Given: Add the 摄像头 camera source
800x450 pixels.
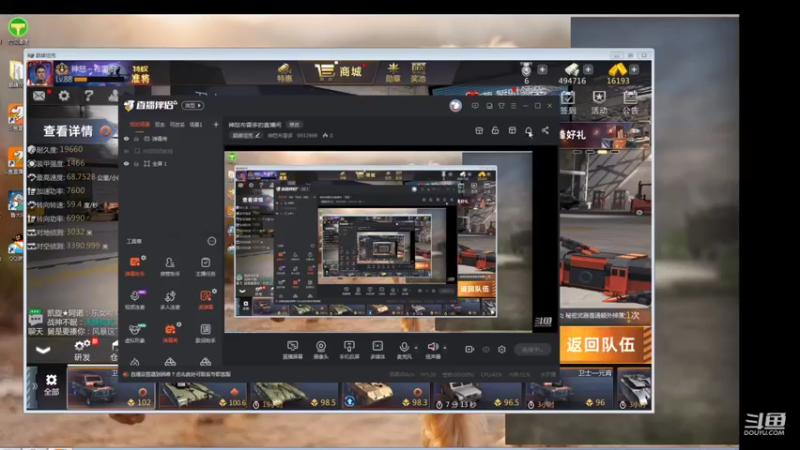Looking at the screenshot, I should (321, 349).
